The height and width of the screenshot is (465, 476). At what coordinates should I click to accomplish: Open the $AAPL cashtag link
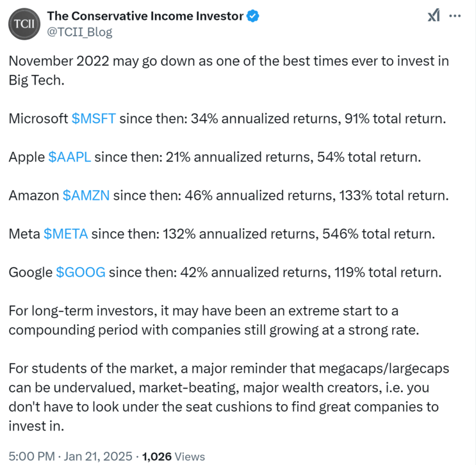[69, 157]
